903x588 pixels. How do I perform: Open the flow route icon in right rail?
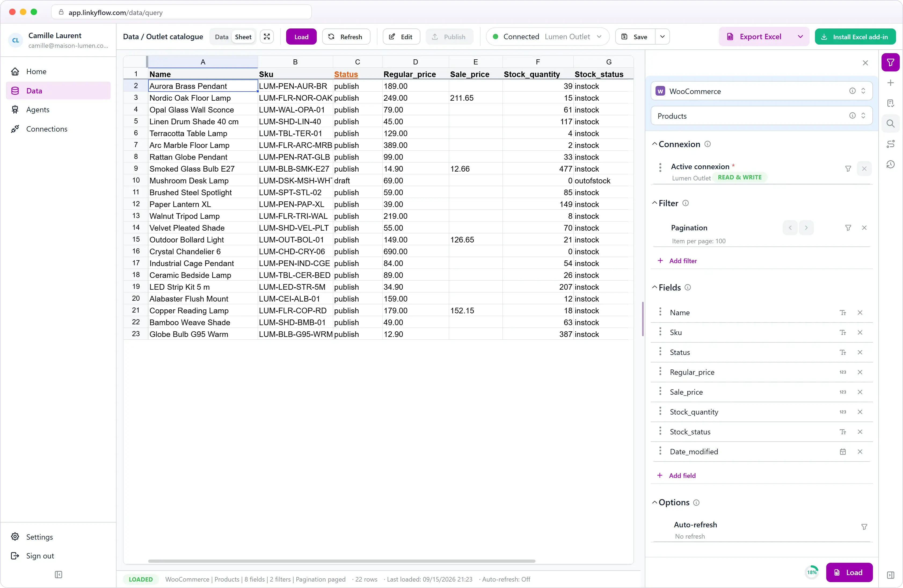(890, 144)
